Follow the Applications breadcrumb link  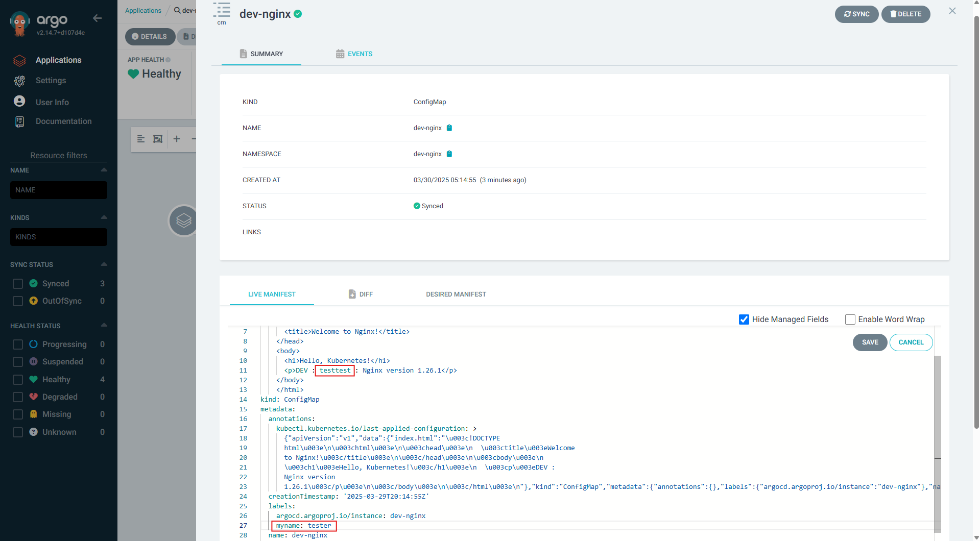pyautogui.click(x=143, y=11)
